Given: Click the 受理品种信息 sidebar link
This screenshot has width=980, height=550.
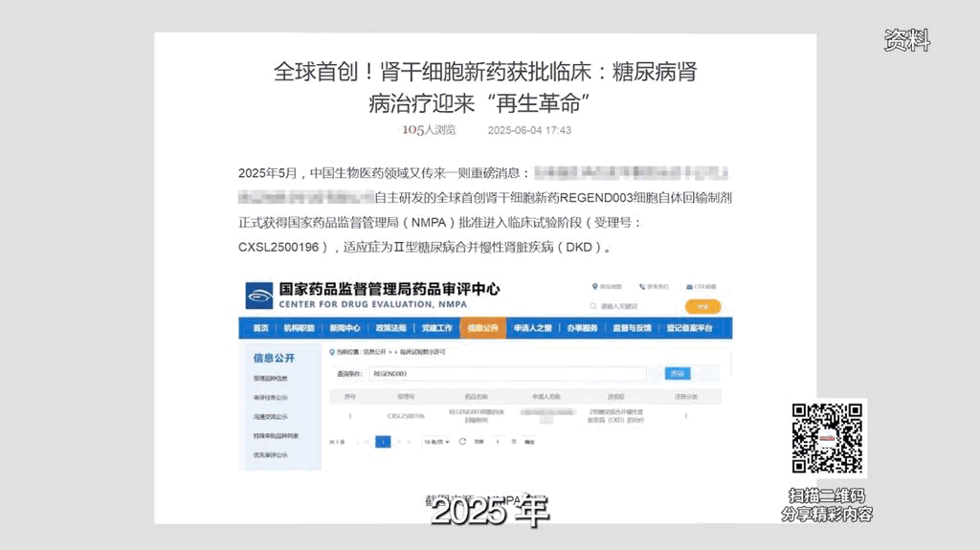Looking at the screenshot, I should (271, 378).
